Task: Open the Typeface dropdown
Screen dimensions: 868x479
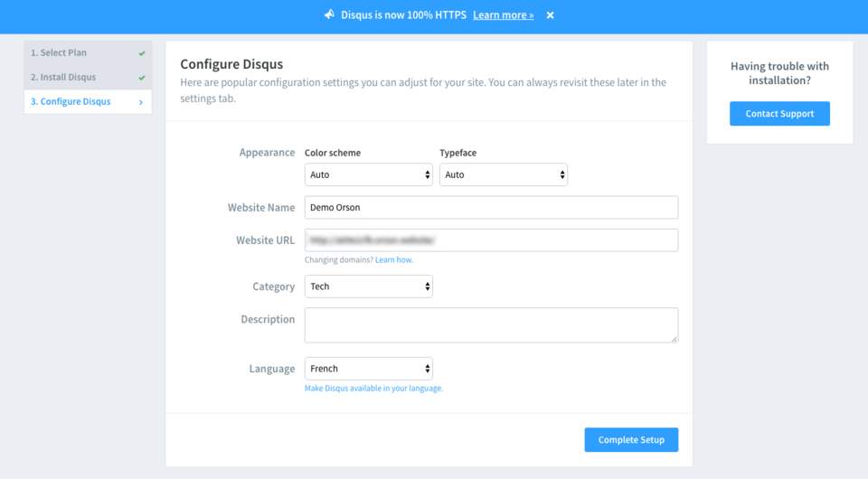Action: click(x=504, y=174)
